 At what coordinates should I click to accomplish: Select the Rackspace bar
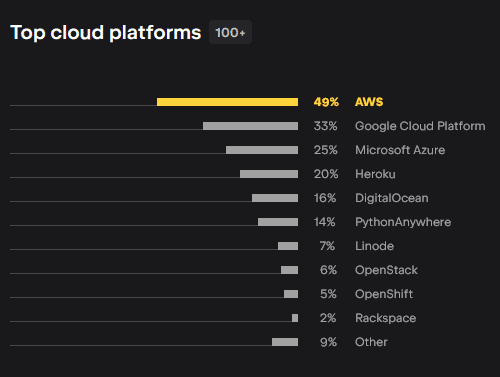[295, 318]
